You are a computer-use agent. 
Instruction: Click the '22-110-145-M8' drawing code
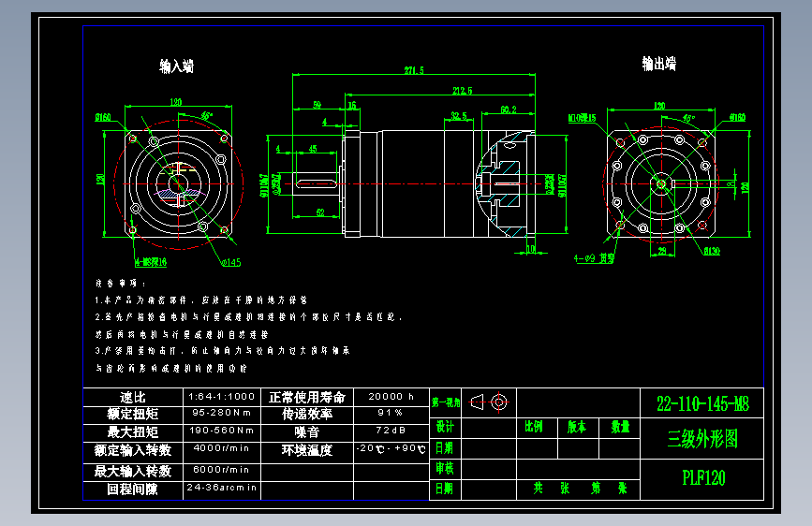[x=703, y=403]
